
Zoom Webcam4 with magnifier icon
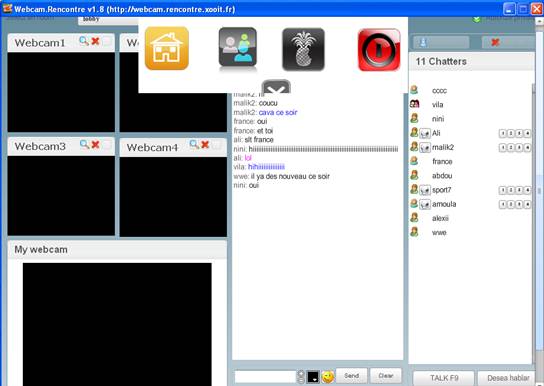[194, 144]
